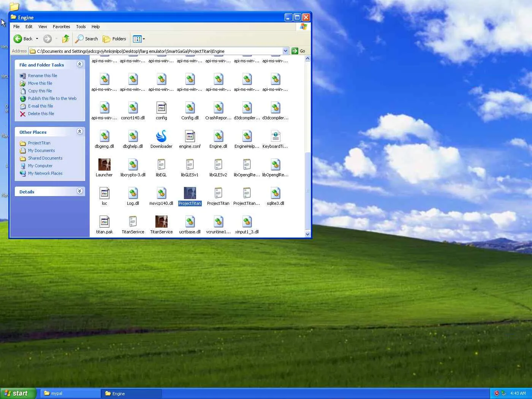The image size is (532, 399).
Task: Select the libGLESv1 file icon
Action: coord(190,165)
